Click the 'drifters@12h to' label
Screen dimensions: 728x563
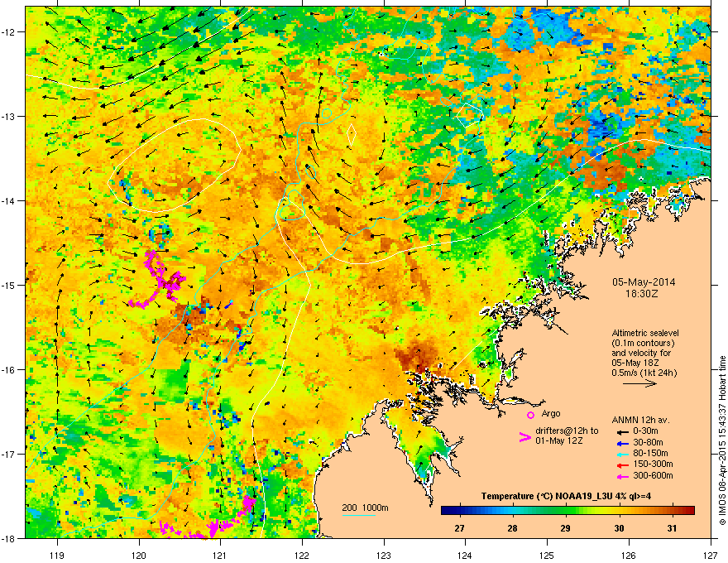click(567, 431)
